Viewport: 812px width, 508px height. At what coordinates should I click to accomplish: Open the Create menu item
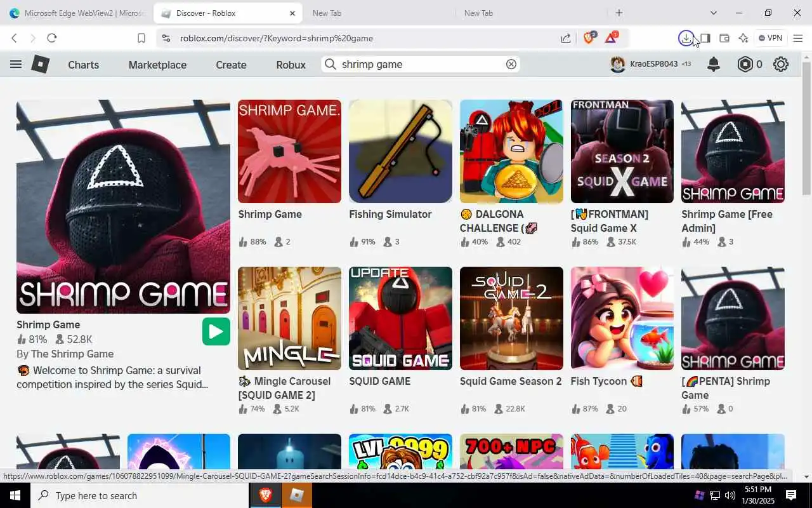pyautogui.click(x=231, y=65)
